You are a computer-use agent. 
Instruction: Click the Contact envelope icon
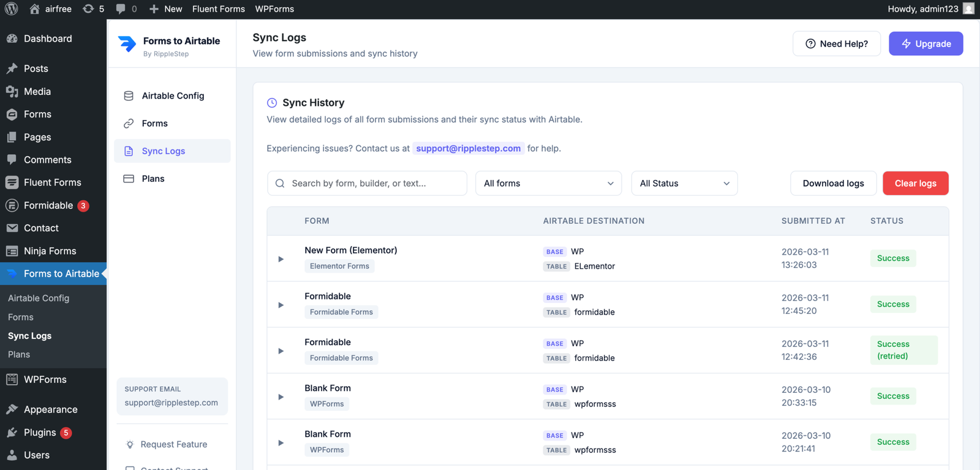(12, 228)
